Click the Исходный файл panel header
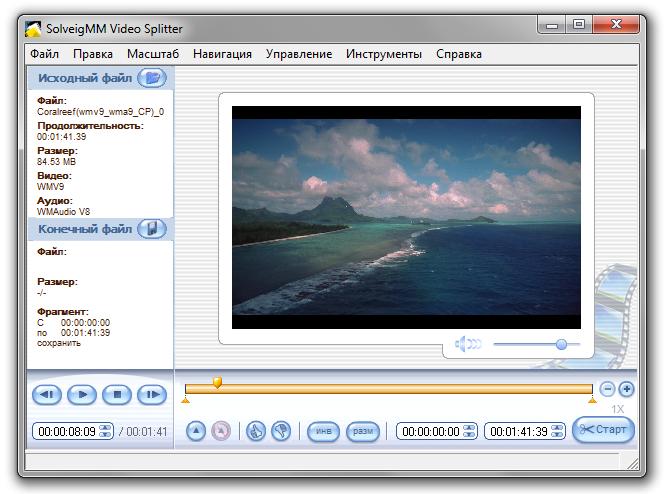665x494 pixels. (100, 78)
